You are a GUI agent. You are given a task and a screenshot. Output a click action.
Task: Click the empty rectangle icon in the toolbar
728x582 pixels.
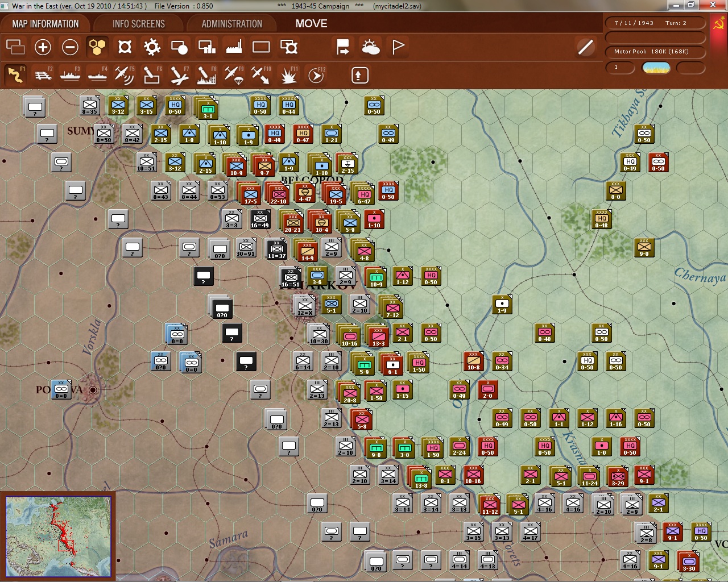261,47
